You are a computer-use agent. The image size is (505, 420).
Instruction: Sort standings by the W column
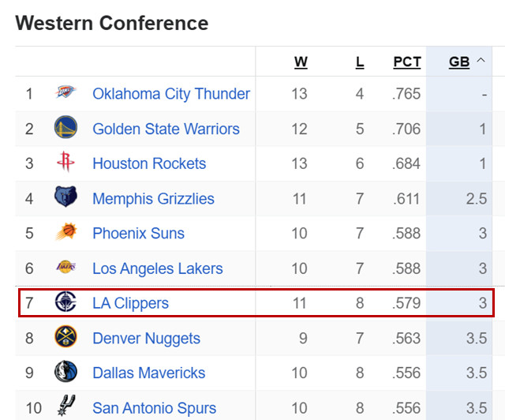click(x=301, y=62)
